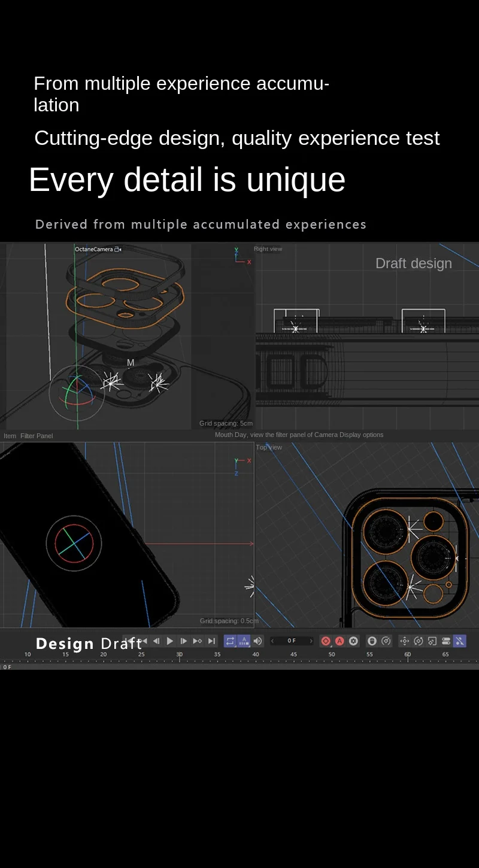479x868 pixels.
Task: Open the Panel menu in viewport bar
Action: coord(45,436)
